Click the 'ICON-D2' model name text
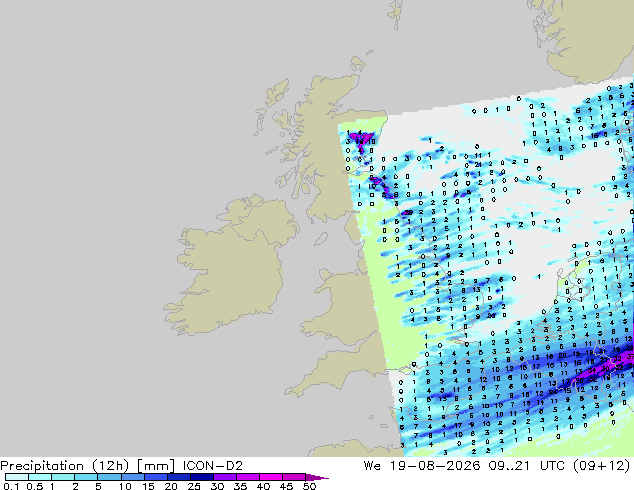 click(213, 466)
